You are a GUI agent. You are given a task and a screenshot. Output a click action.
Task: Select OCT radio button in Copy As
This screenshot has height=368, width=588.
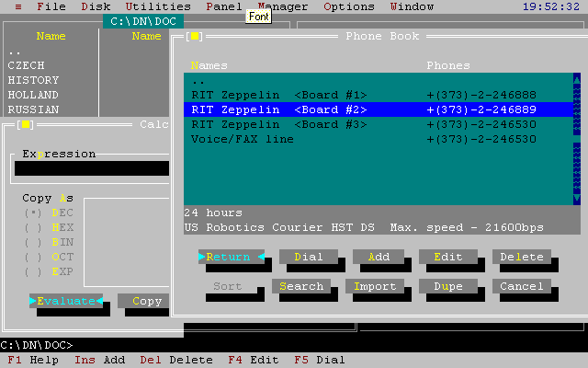[49, 257]
